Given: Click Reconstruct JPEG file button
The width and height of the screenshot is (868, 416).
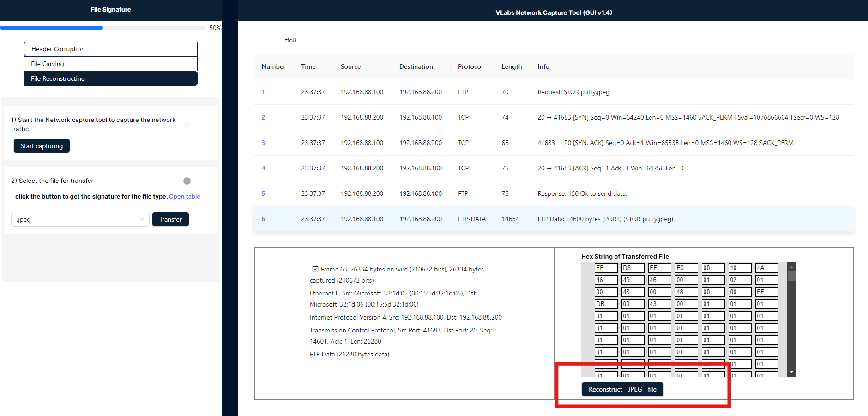Looking at the screenshot, I should click(x=622, y=389).
